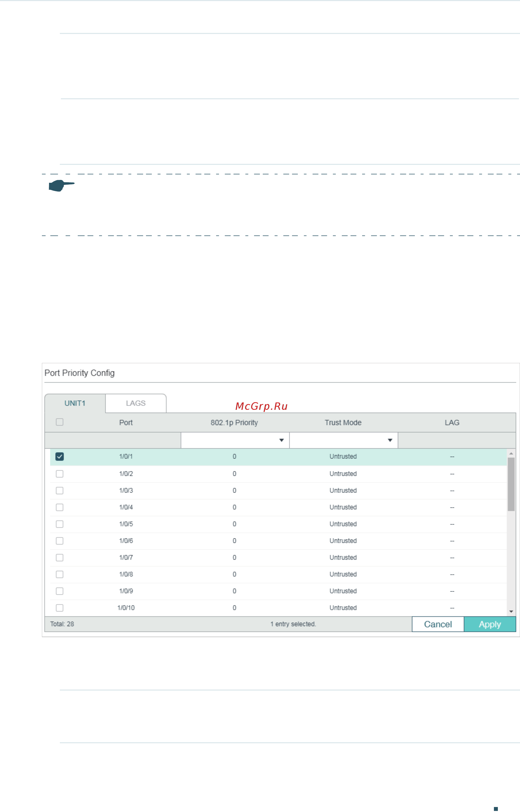Check the box for port 1/0/2
This screenshot has height=812, width=520.
59,474
